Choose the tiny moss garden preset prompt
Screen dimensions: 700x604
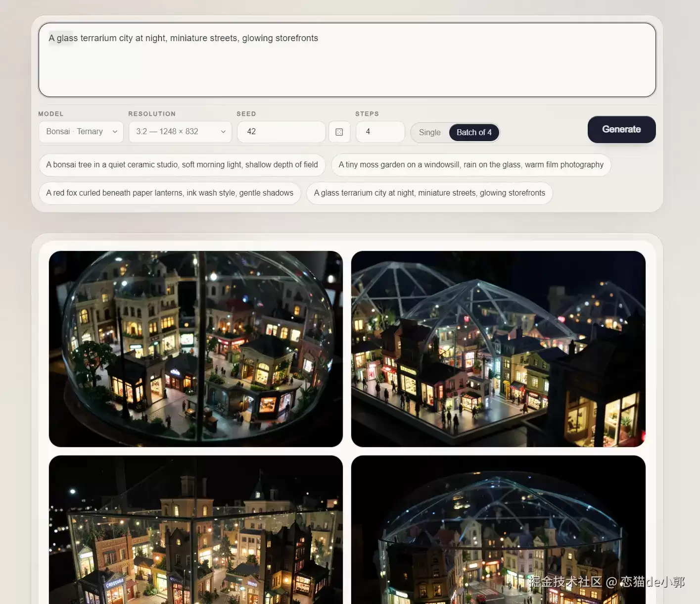471,165
